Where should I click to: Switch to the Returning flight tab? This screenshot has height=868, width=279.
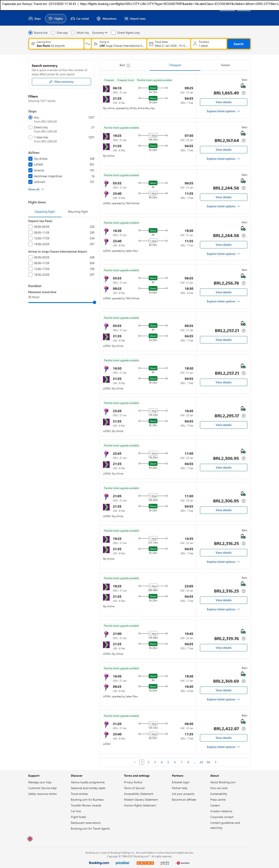[78, 212]
